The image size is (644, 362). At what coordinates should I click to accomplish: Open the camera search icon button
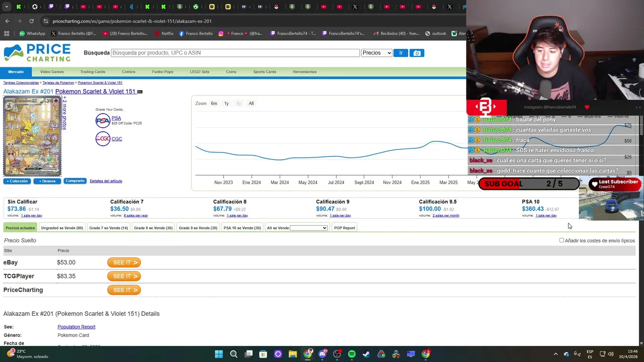coord(417,53)
